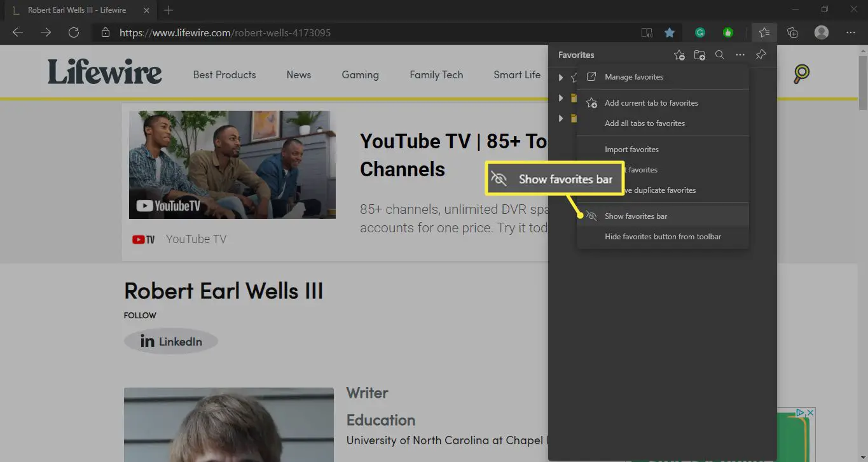The width and height of the screenshot is (868, 462).
Task: Click the Favorites panel more options dots
Action: click(740, 55)
